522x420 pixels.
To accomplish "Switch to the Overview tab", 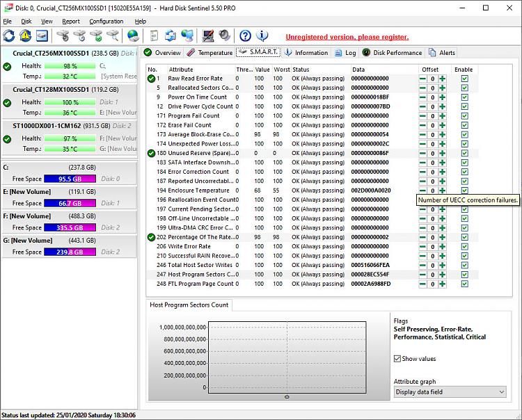I will (162, 53).
